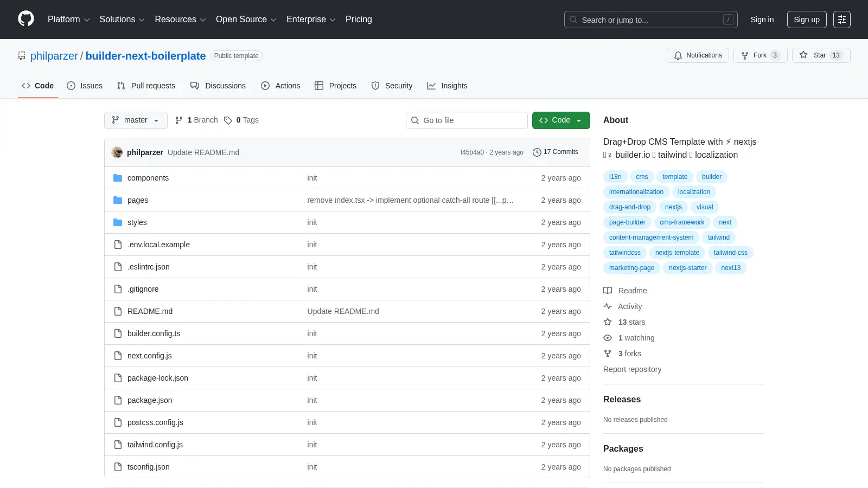
Task: Click the tag icon near Tags
Action: (228, 120)
